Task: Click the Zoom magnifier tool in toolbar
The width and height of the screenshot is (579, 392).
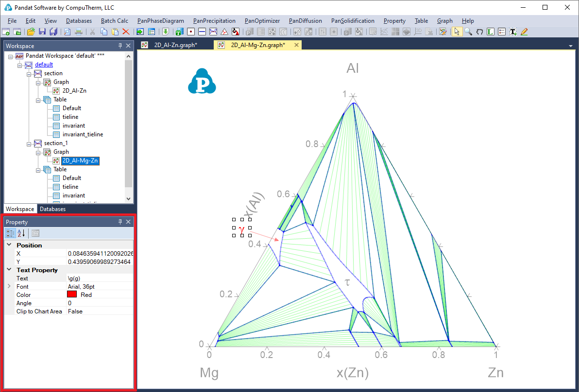Action: point(468,32)
